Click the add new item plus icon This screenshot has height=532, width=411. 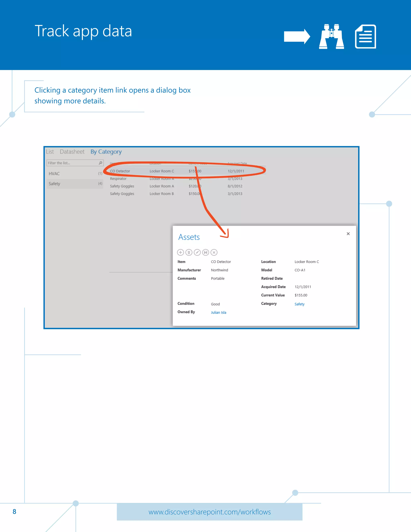point(180,252)
